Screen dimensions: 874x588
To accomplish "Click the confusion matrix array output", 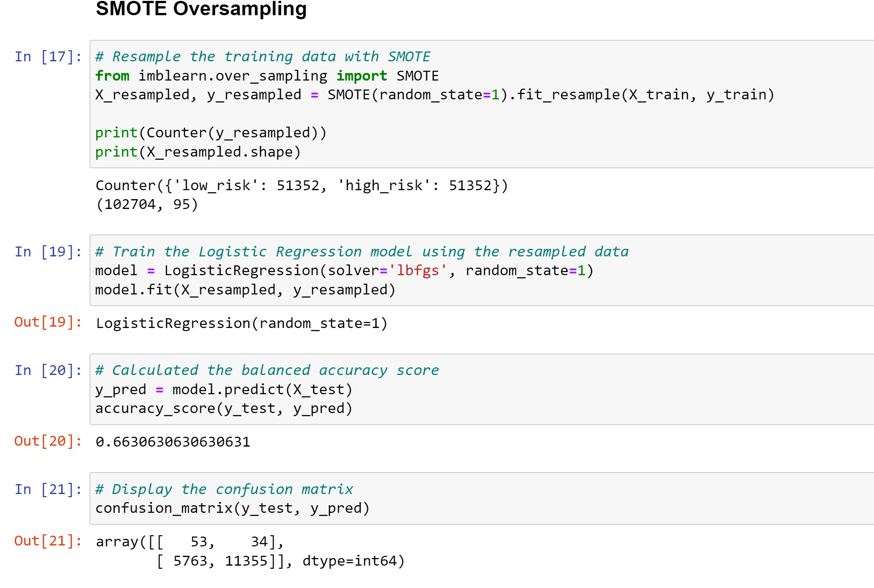I will click(x=250, y=551).
